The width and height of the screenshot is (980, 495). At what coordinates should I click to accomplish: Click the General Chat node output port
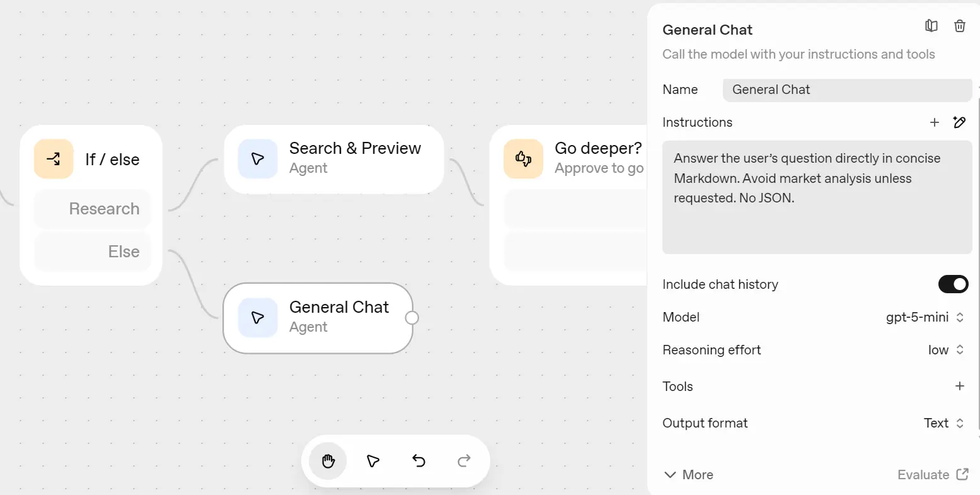click(x=412, y=318)
